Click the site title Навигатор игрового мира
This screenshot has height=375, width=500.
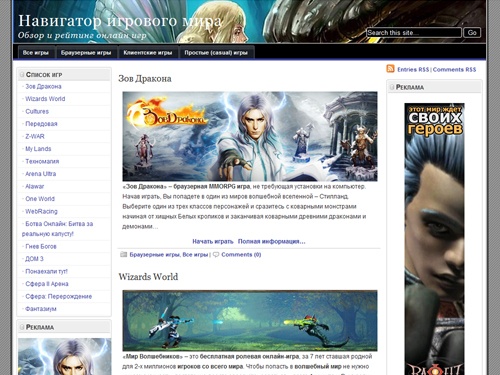pyautogui.click(x=120, y=21)
